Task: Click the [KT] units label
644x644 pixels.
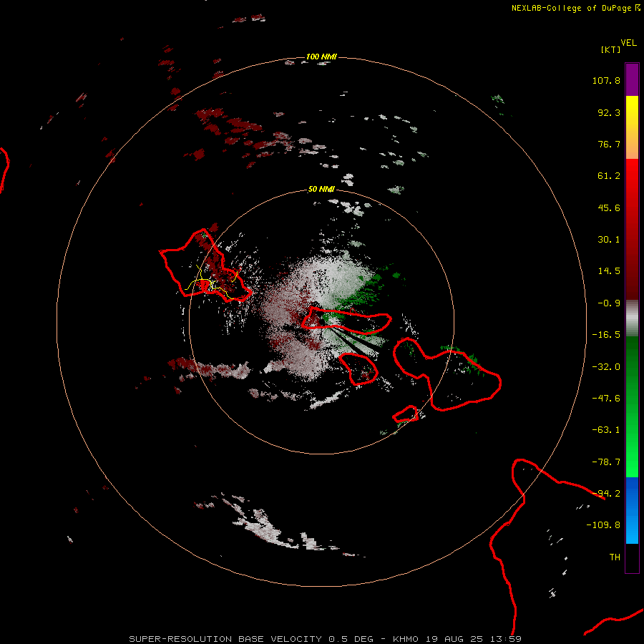Action: pos(610,49)
